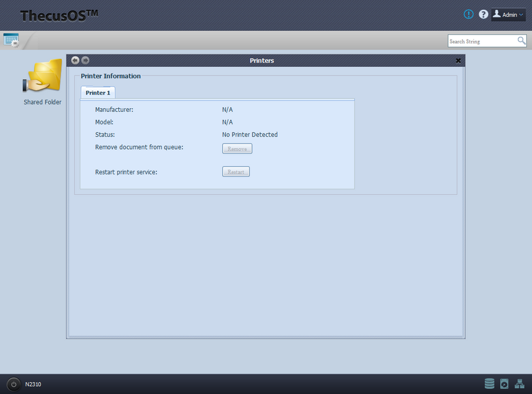Click the Printers window title bar
Screen dimensions: 532x394
pyautogui.click(x=262, y=61)
